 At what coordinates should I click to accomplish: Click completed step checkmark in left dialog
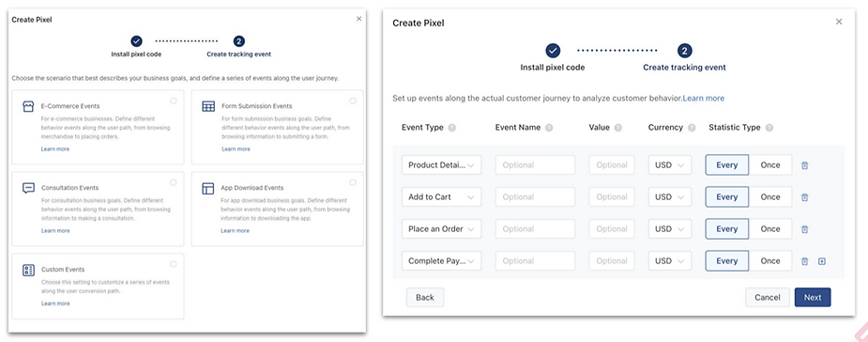136,41
